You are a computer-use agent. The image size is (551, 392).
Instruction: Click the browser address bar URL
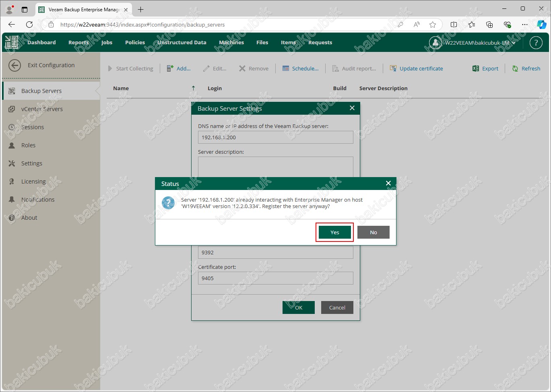click(x=142, y=25)
